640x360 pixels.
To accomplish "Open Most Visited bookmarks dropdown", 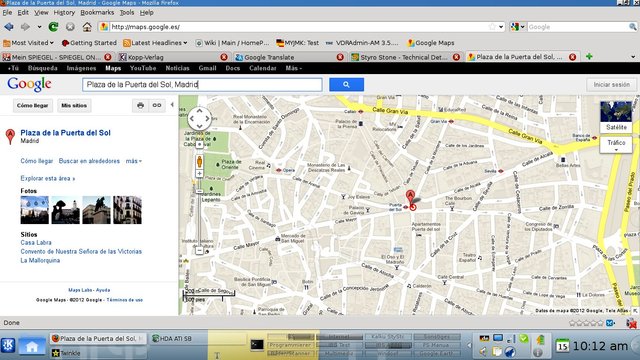I will point(29,42).
